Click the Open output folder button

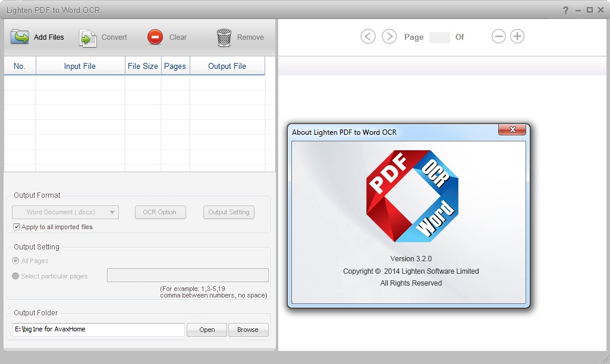tap(207, 330)
